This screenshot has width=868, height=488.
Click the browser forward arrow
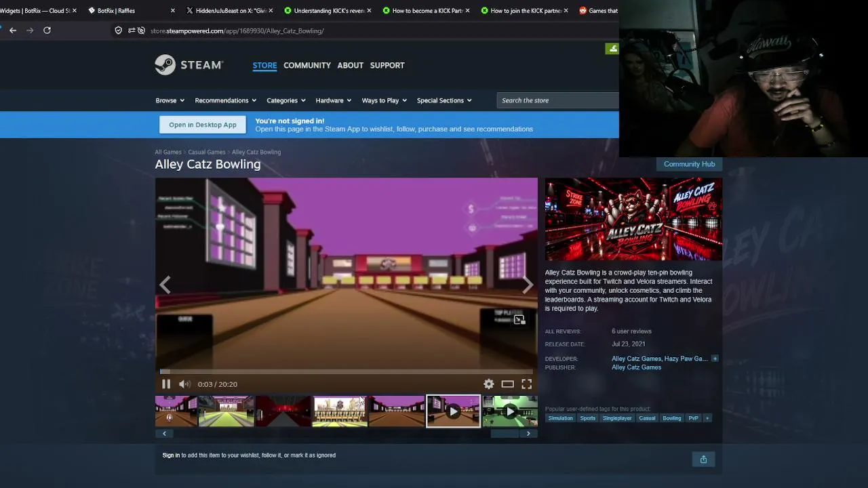click(30, 30)
